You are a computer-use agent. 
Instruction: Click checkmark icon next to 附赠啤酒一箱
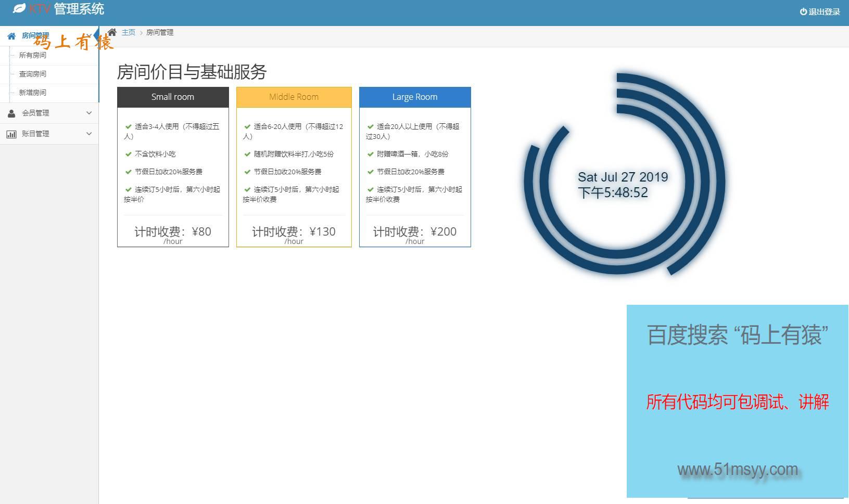coord(370,154)
